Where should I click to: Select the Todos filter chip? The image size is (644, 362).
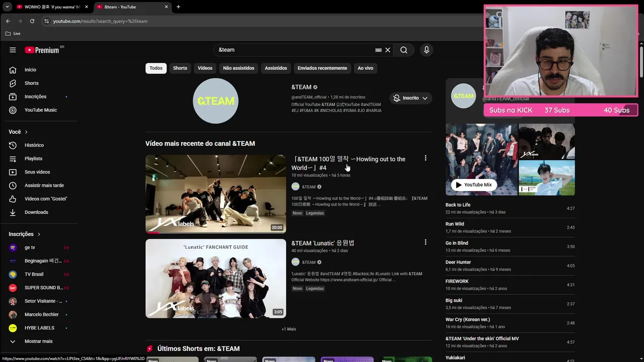coord(156,68)
